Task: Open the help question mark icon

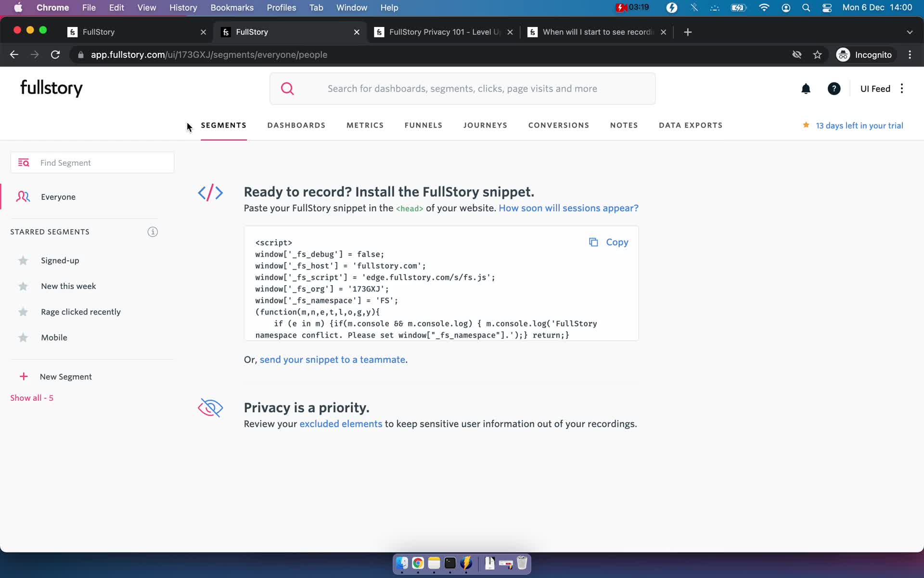Action: pos(834,89)
